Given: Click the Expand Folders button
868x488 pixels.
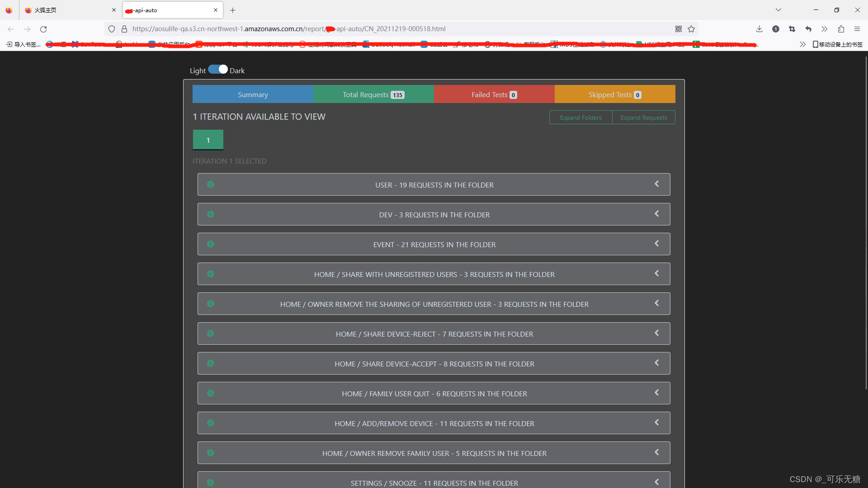Looking at the screenshot, I should 580,117.
